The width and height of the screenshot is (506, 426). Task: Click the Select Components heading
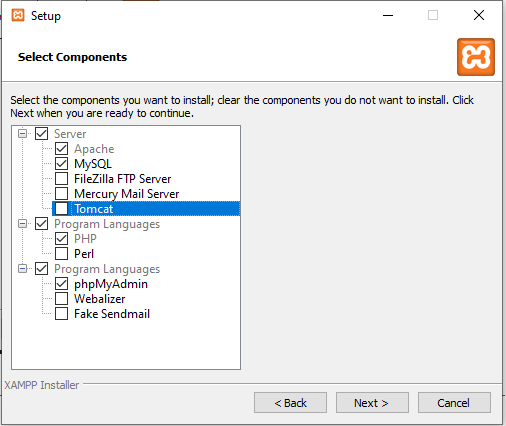pos(72,57)
